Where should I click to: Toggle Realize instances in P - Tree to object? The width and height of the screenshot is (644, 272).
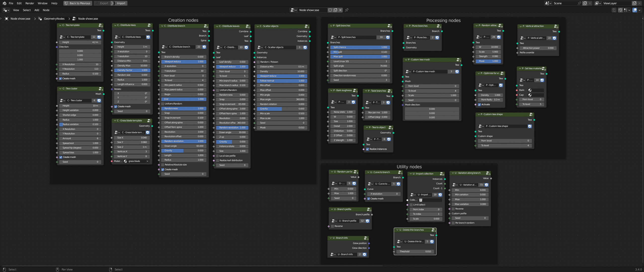(368, 149)
